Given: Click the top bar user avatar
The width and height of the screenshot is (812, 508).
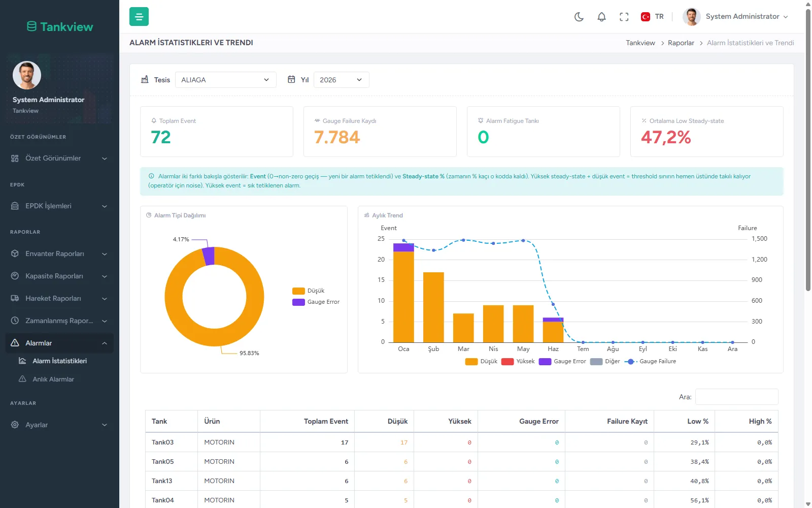Looking at the screenshot, I should click(x=691, y=17).
